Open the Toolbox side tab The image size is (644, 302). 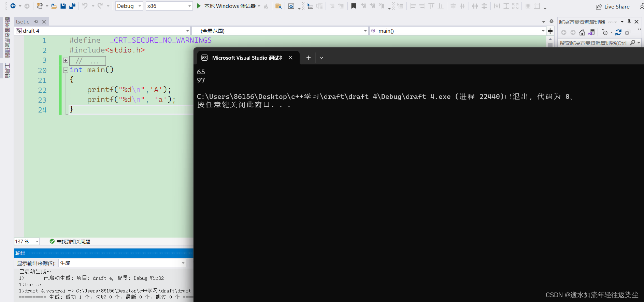point(7,71)
